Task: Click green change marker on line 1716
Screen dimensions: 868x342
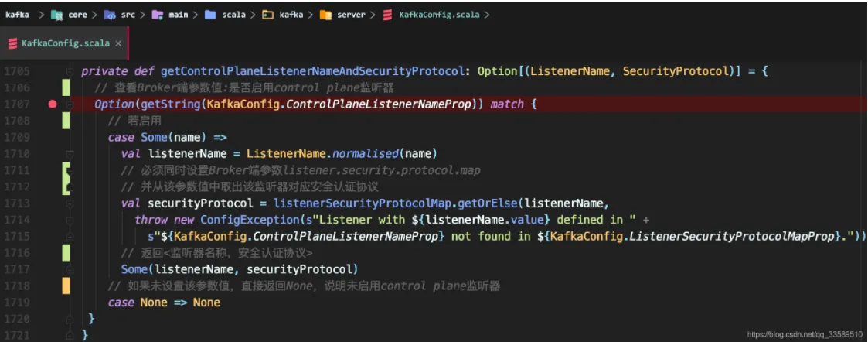Action: (x=66, y=253)
